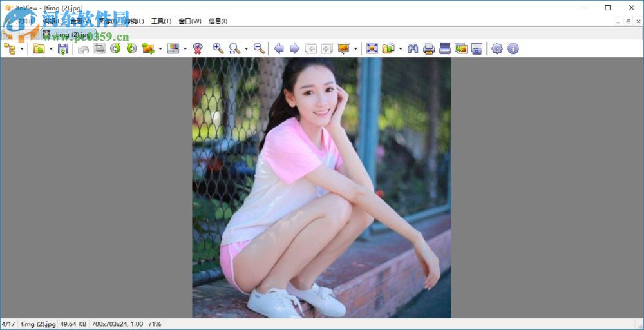Image resolution: width=644 pixels, height=330 pixels.
Task: Click the print icon
Action: pos(429,49)
